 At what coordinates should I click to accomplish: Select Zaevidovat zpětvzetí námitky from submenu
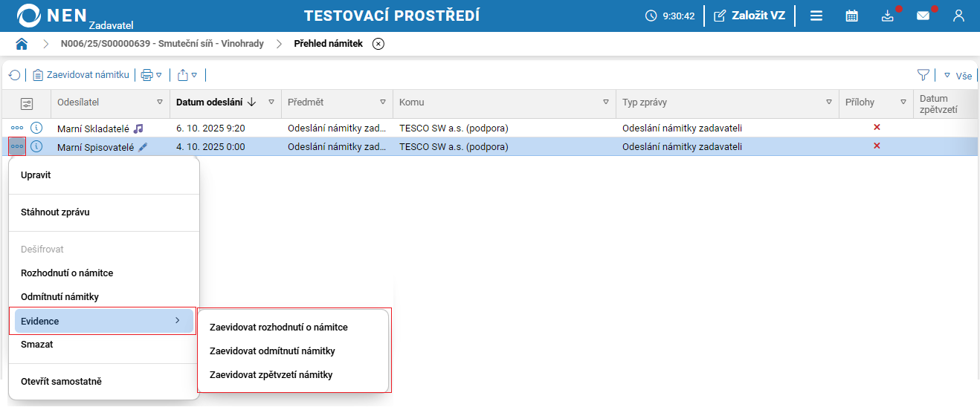pyautogui.click(x=271, y=375)
